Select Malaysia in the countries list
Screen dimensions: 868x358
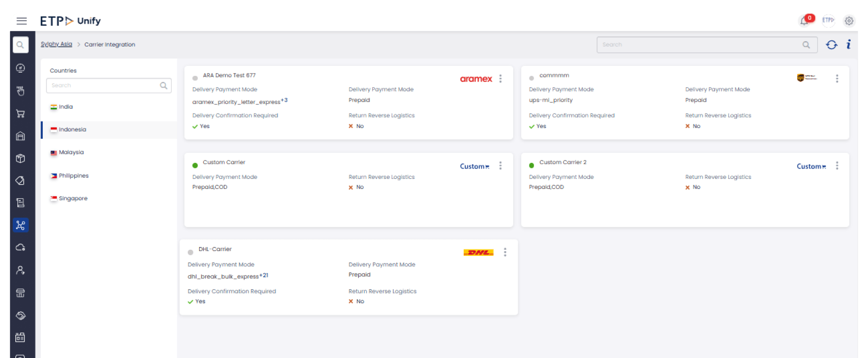[71, 152]
